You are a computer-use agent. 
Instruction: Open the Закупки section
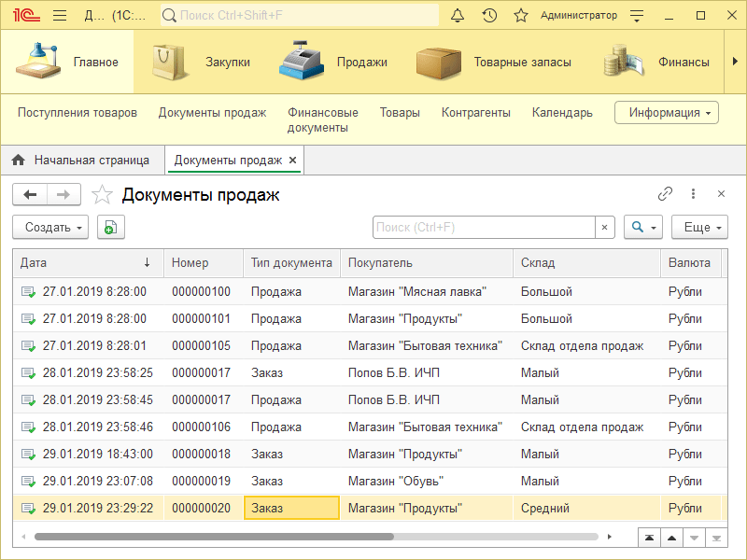pyautogui.click(x=228, y=62)
